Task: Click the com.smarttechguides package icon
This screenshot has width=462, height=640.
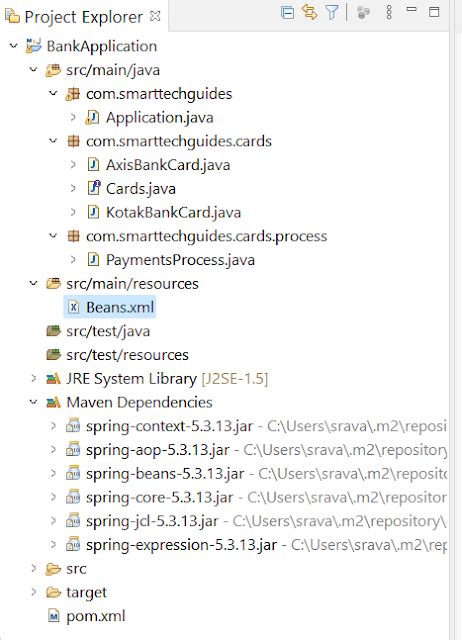Action: [73, 94]
